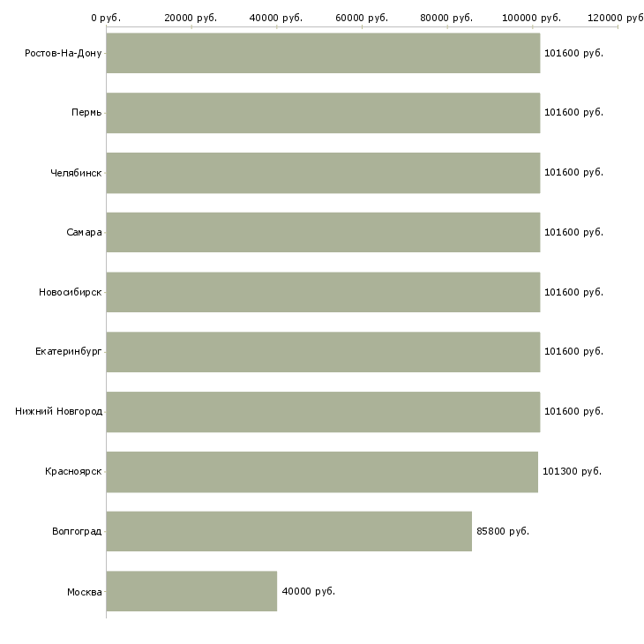
Task: Click the Волгоград city label
Action: [x=77, y=531]
